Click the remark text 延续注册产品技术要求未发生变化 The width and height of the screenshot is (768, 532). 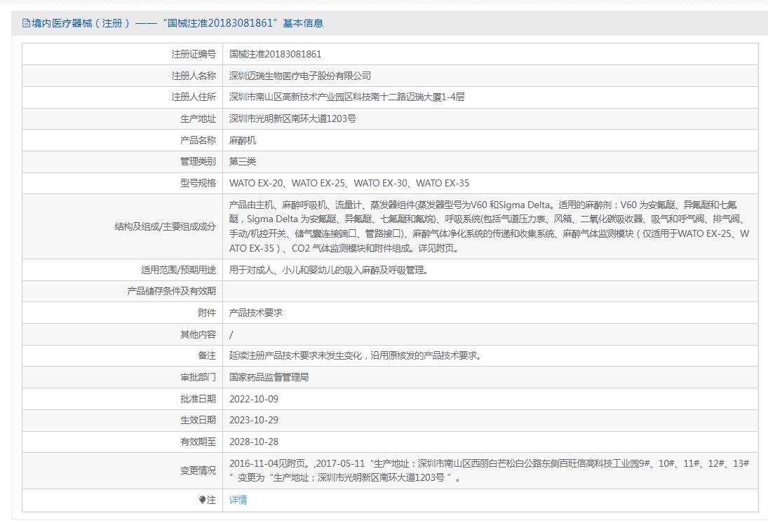[356, 356]
